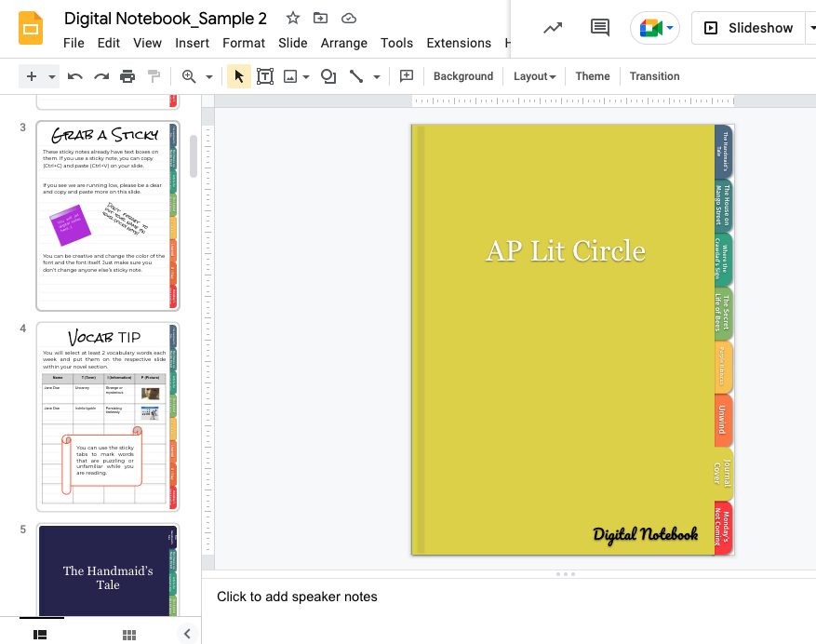This screenshot has width=816, height=644.
Task: Add a new slide with plus button
Action: (x=32, y=76)
